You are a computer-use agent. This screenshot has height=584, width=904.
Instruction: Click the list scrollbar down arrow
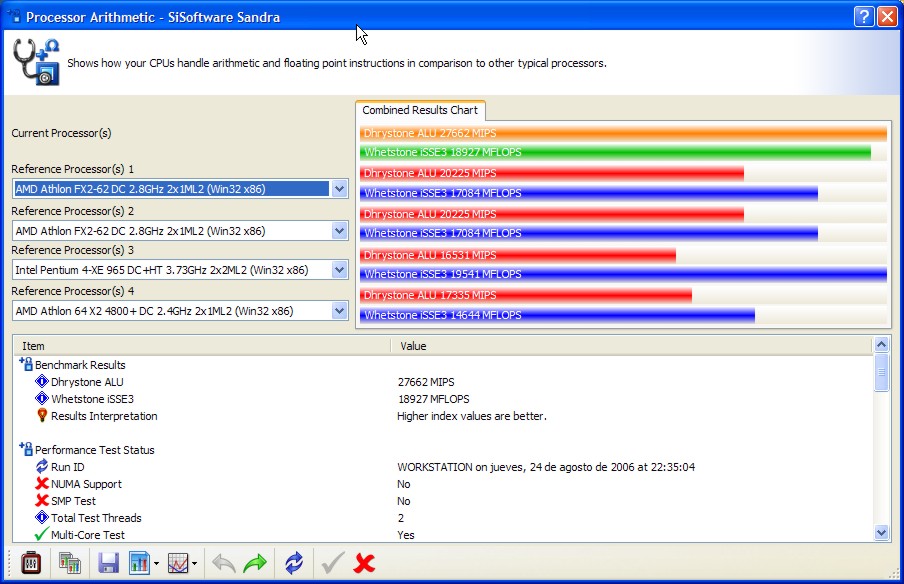coord(882,533)
